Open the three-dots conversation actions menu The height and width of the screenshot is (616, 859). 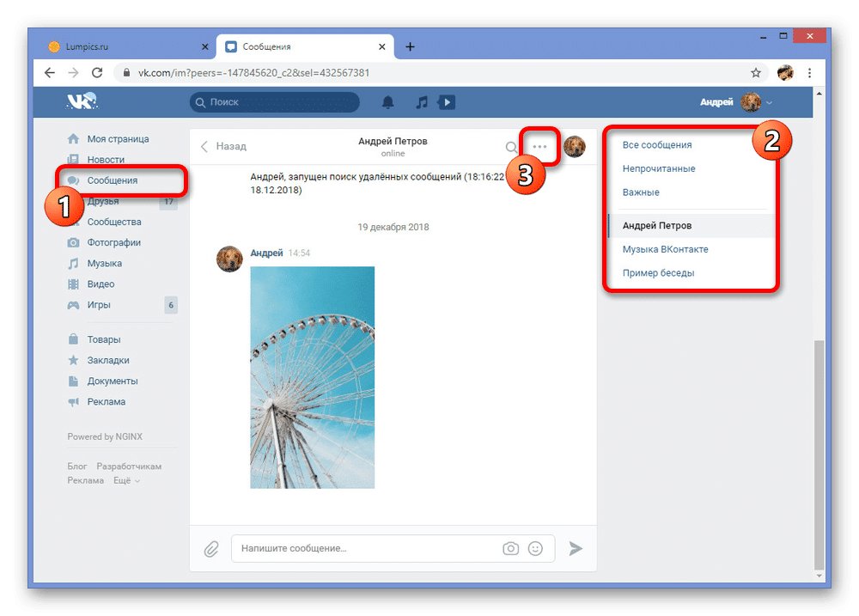(x=539, y=147)
